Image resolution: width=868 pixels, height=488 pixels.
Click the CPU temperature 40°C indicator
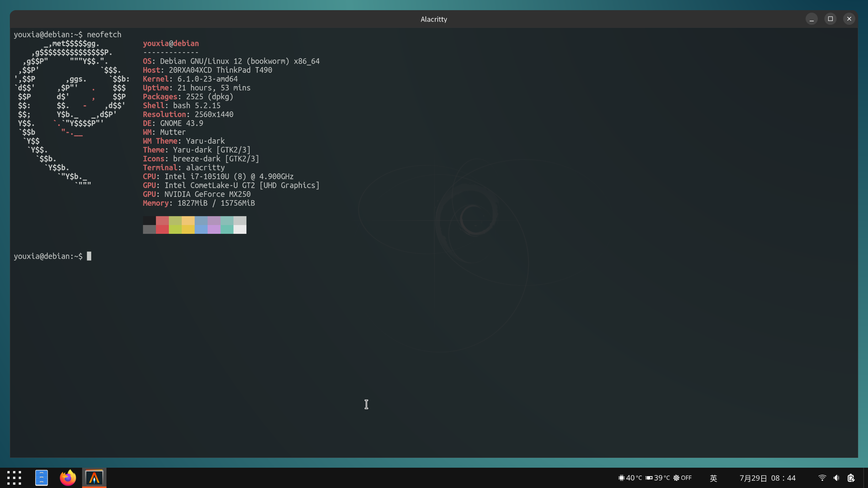point(630,478)
